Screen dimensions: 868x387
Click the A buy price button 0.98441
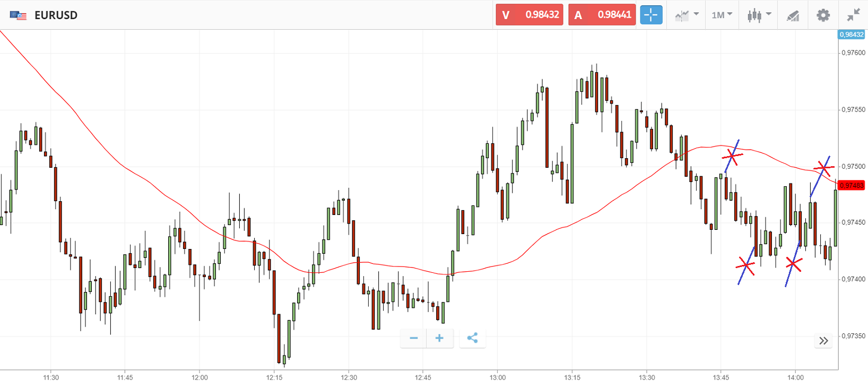[602, 15]
